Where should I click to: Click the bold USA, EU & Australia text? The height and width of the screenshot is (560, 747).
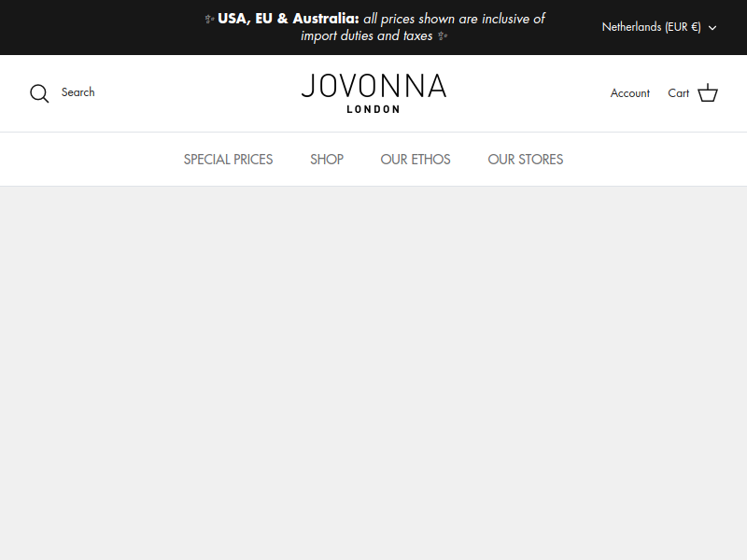coord(289,19)
